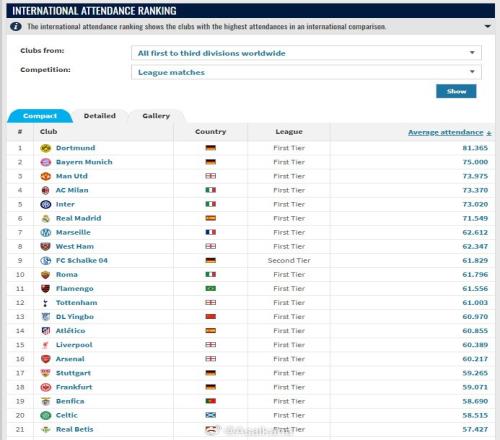Viewport: 500px width, 440px height.
Task: Switch to the Detailed tab
Action: pyautogui.click(x=100, y=116)
